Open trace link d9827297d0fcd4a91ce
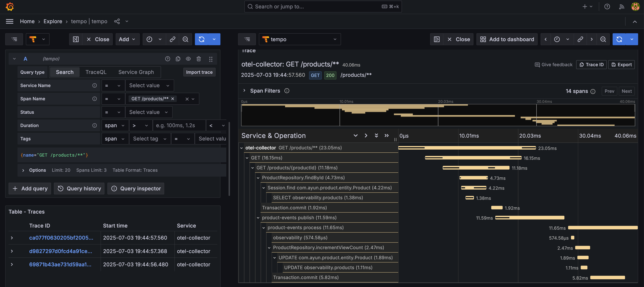 coord(60,251)
